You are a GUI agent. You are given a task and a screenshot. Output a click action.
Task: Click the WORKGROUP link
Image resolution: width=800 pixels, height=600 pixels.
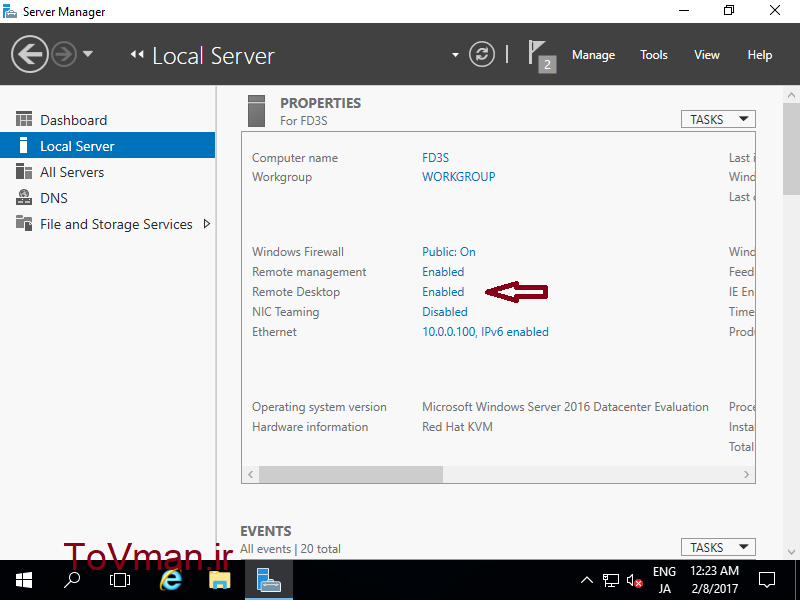click(x=458, y=177)
